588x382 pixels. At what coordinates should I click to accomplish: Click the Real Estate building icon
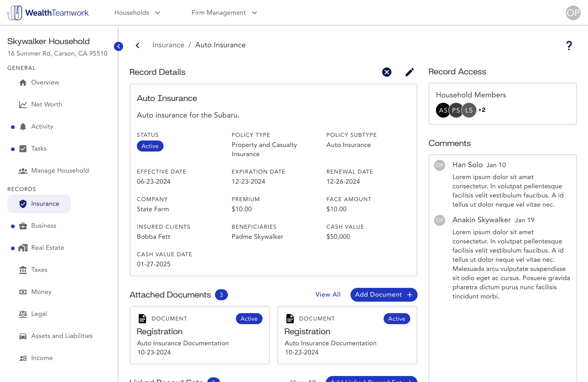coord(23,248)
